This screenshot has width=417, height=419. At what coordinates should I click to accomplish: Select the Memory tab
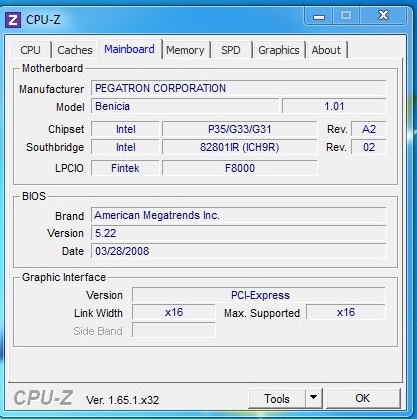[x=185, y=50]
